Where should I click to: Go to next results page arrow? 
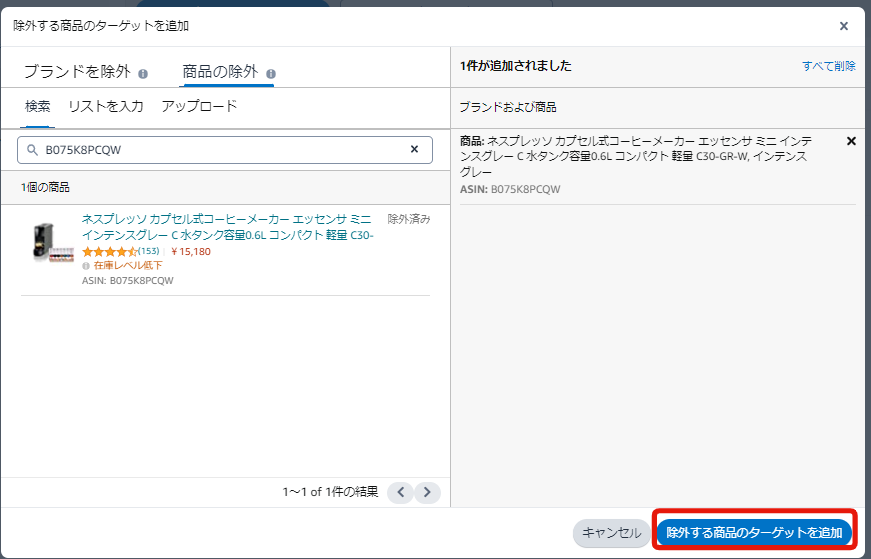tap(427, 492)
